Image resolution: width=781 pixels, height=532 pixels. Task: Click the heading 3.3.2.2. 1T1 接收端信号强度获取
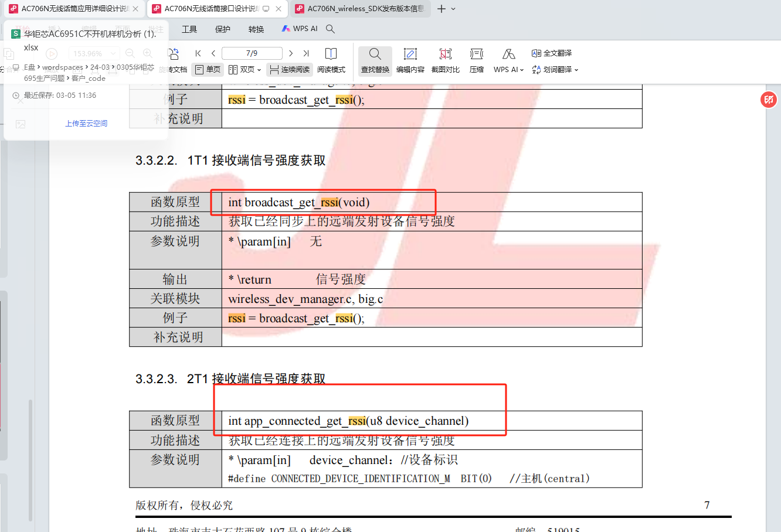tap(230, 161)
